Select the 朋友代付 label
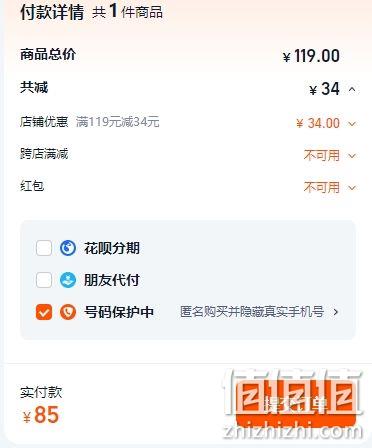The height and width of the screenshot is (448, 372). point(112,280)
